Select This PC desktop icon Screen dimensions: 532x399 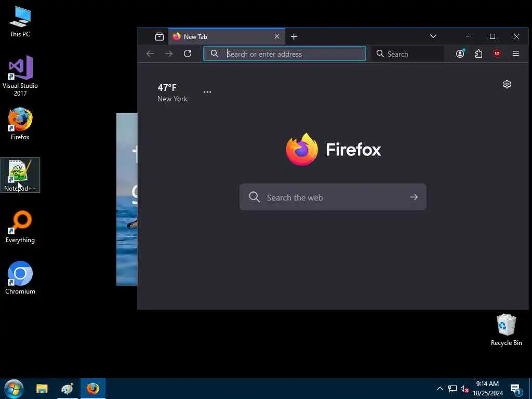tap(20, 22)
